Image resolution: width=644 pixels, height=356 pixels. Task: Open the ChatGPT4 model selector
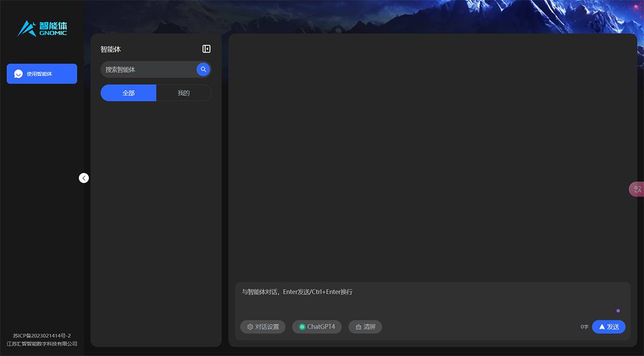pos(317,327)
